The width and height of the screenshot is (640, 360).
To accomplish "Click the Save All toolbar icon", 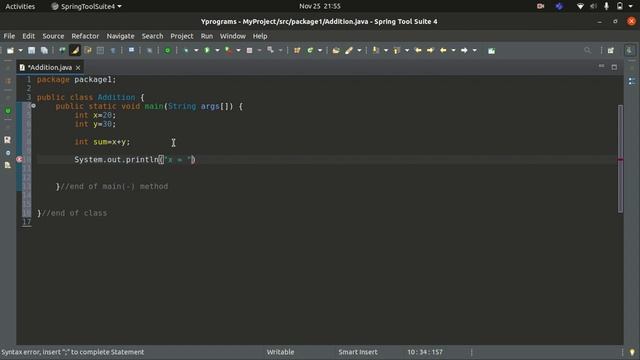I will click(44, 50).
